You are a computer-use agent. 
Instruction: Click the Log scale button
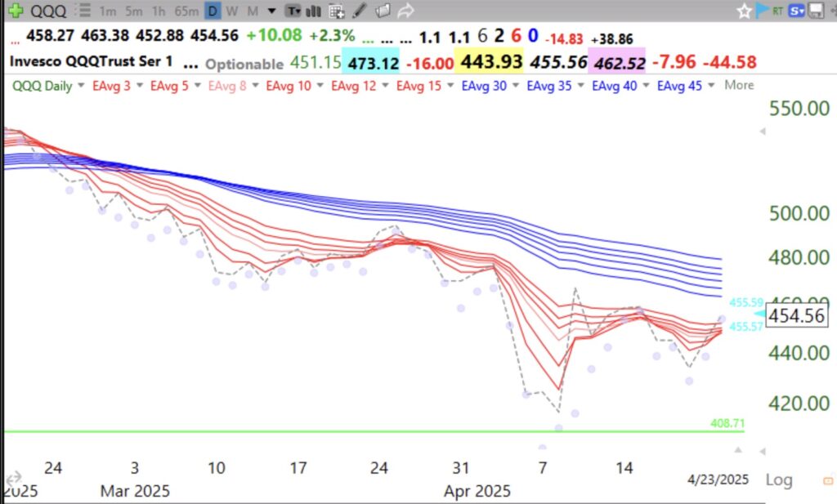[x=779, y=480]
